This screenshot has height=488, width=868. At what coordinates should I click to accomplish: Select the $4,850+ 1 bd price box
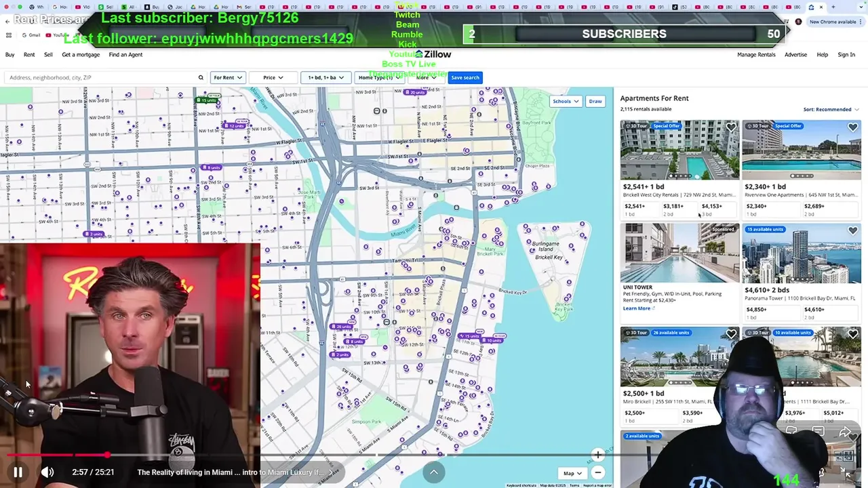(x=772, y=312)
